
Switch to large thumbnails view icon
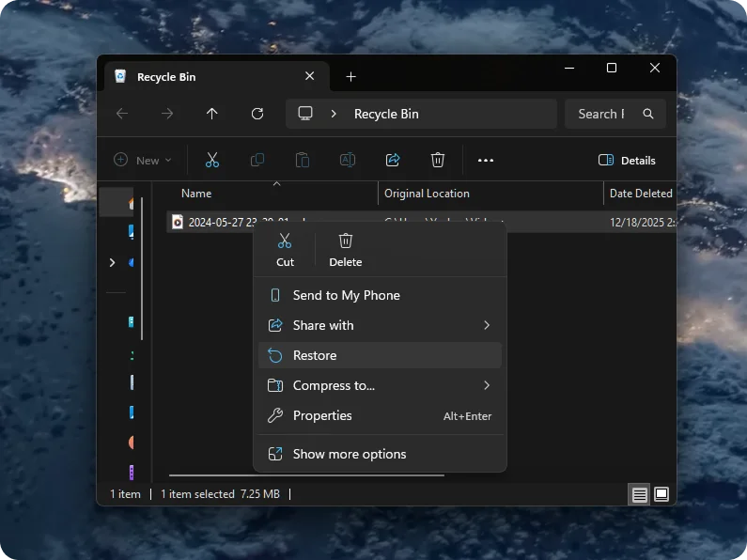coord(661,494)
